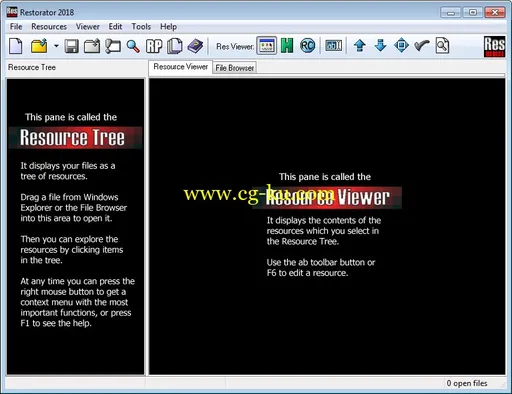Open the Edit menu

point(115,27)
